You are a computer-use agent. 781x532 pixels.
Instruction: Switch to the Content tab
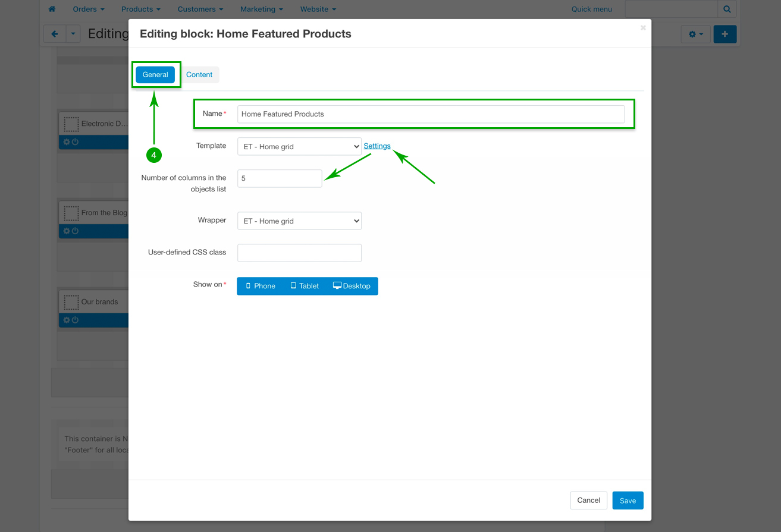(199, 75)
